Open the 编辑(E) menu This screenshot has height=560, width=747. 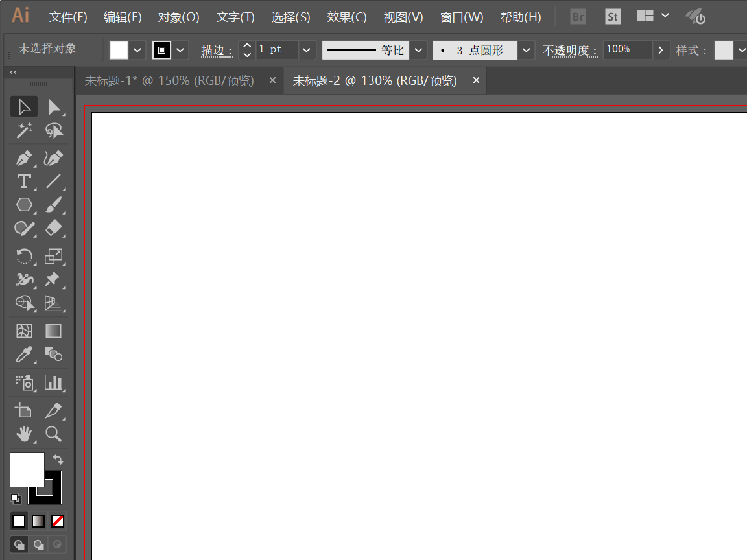tap(123, 17)
